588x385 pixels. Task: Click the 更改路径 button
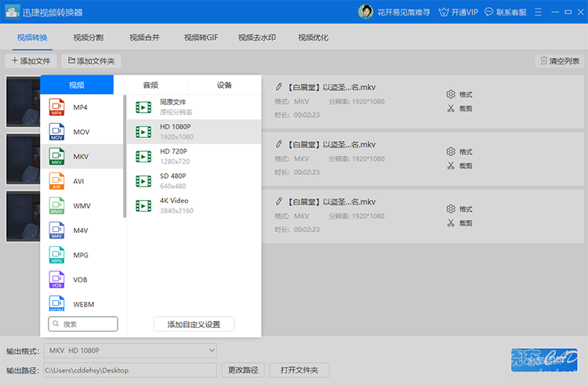[x=243, y=370]
